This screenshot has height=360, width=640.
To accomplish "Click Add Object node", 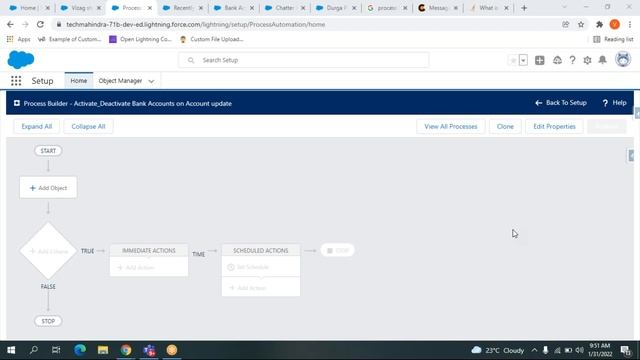I will coord(48,188).
